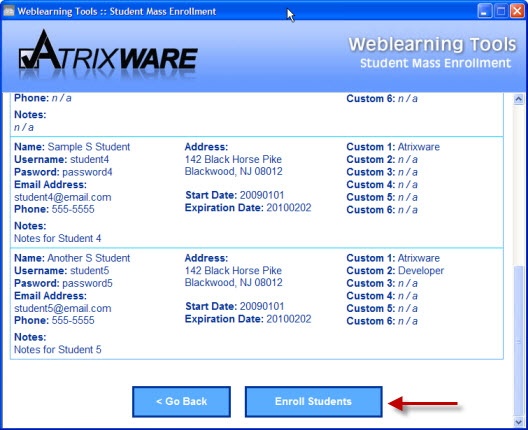528x430 pixels.
Task: Click student4's Expiration Date '20100202'
Action: coord(289,208)
